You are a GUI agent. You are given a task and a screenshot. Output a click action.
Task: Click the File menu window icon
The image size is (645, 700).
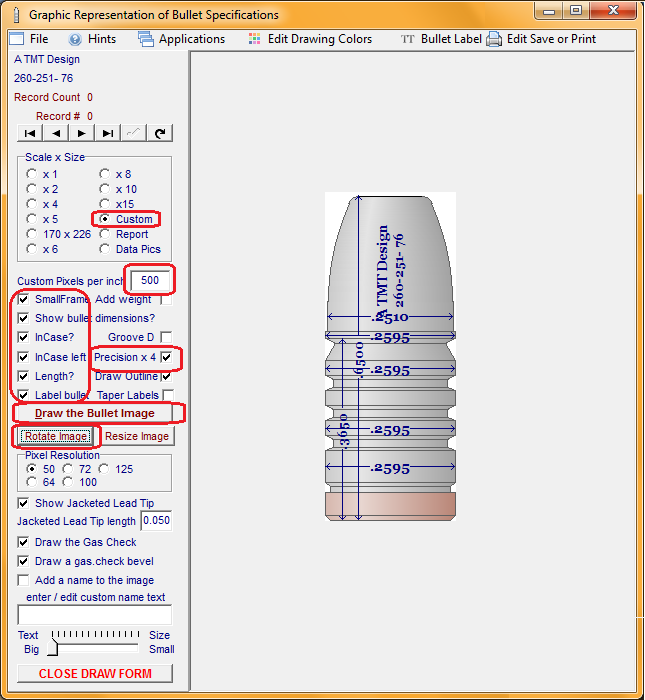(x=17, y=39)
